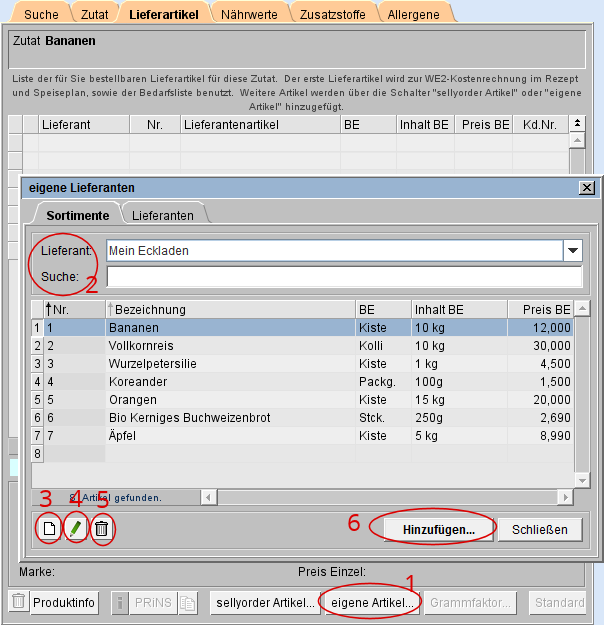Click the trash delete icon in dialog
The height and width of the screenshot is (625, 604).
pyautogui.click(x=101, y=529)
